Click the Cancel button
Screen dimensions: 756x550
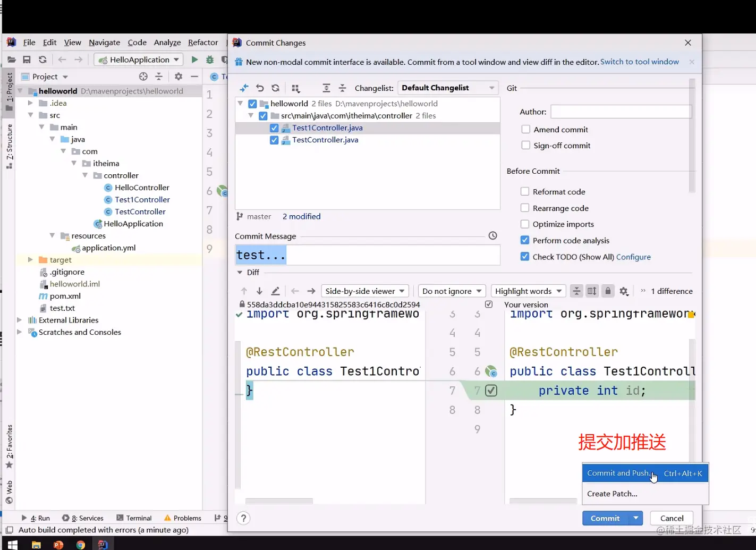point(672,518)
